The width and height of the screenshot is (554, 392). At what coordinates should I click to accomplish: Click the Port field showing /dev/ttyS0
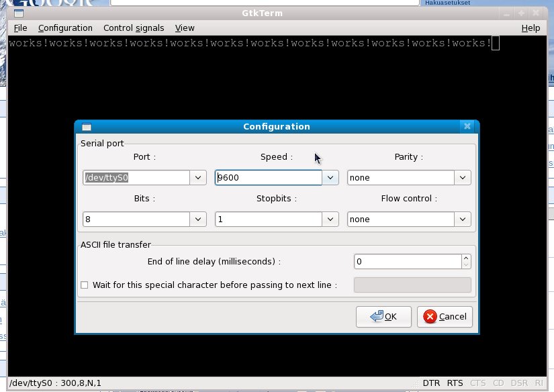136,178
